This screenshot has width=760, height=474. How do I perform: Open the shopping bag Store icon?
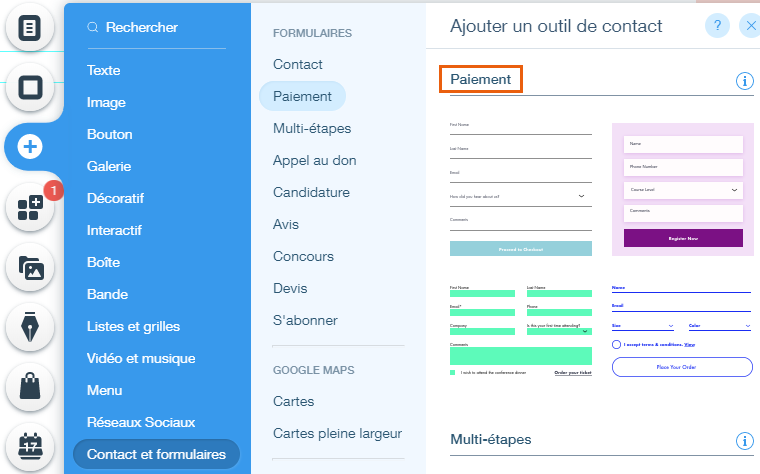coord(30,387)
